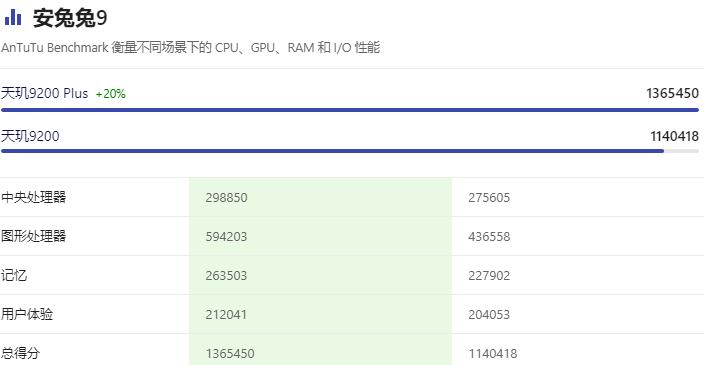Click the 中央处理器 row label
The height and width of the screenshot is (365, 704).
tap(34, 197)
